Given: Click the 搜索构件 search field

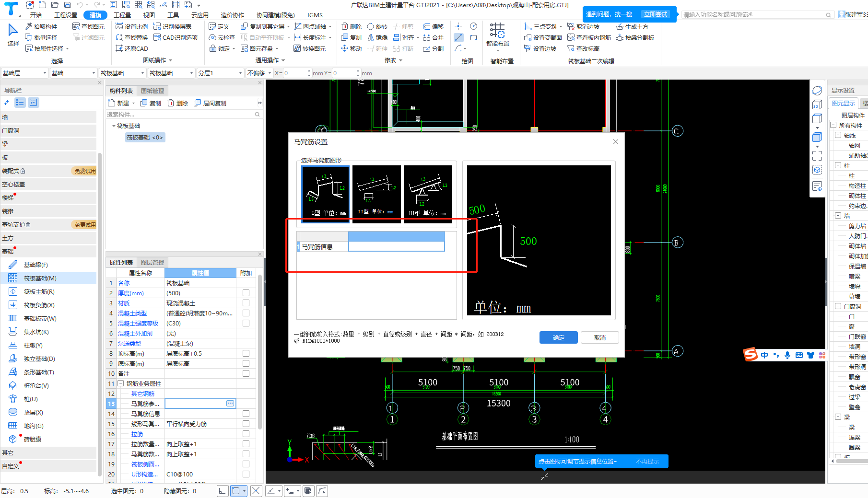Looking at the screenshot, I should pos(184,114).
